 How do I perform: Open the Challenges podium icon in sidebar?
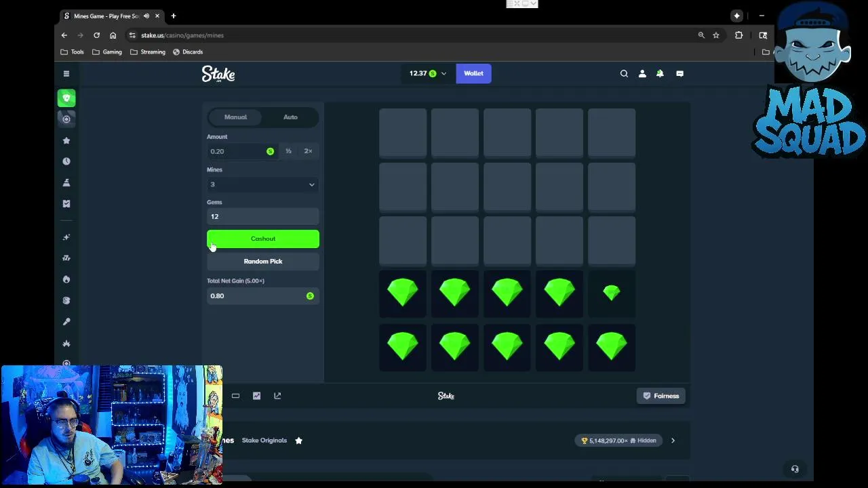[x=66, y=182]
